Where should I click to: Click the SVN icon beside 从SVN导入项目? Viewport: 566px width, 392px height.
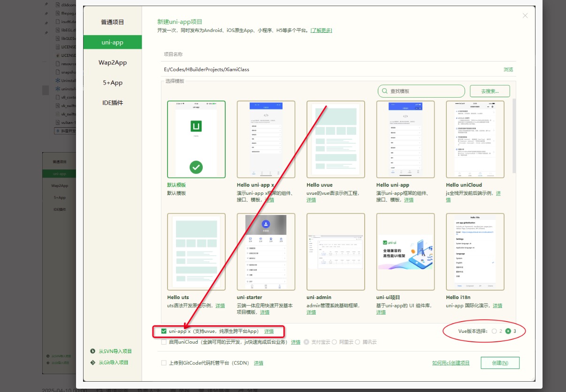[92, 351]
